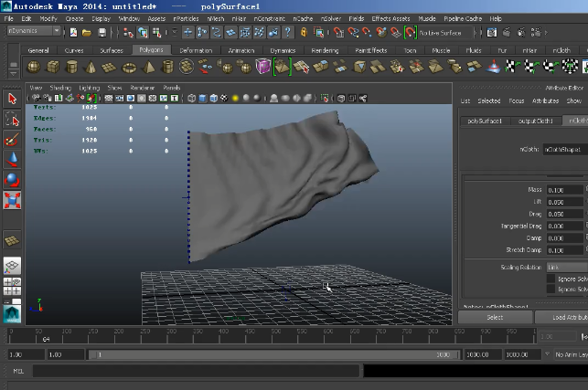This screenshot has width=588, height=390.
Task: Toggle make live green magnet
Action: (410, 33)
